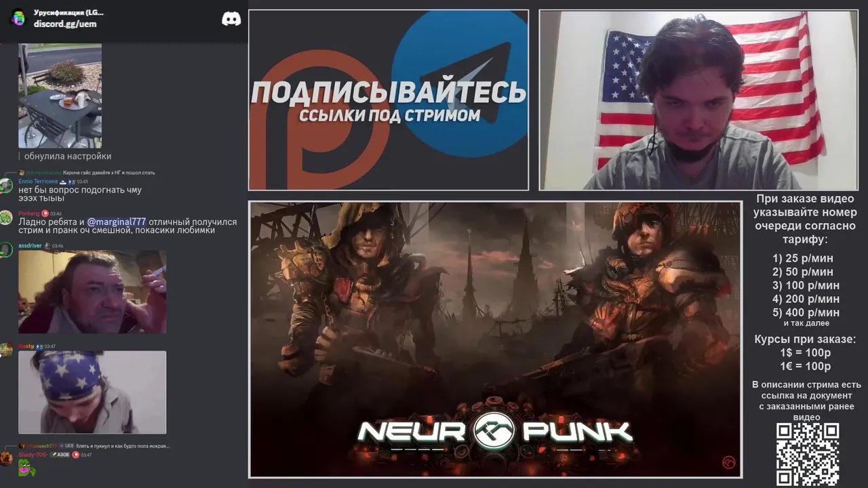This screenshot has height=488, width=868.
Task: Click the QR code for documents
Action: [808, 454]
